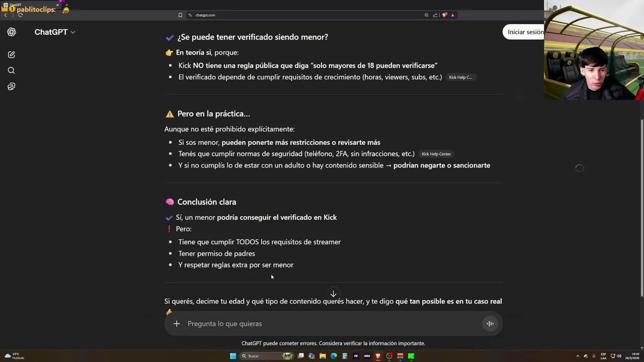Click the browser bookmark icon
The image size is (644, 362).
coord(180,15)
